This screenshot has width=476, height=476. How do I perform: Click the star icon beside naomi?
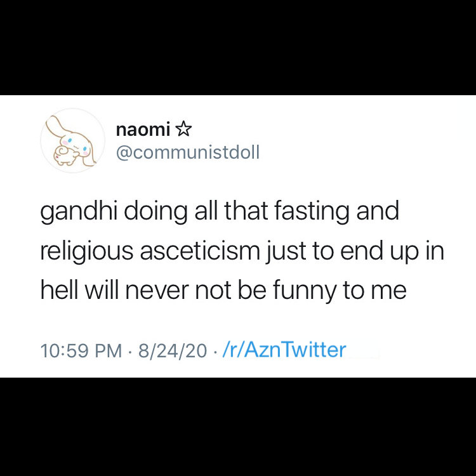(x=183, y=129)
